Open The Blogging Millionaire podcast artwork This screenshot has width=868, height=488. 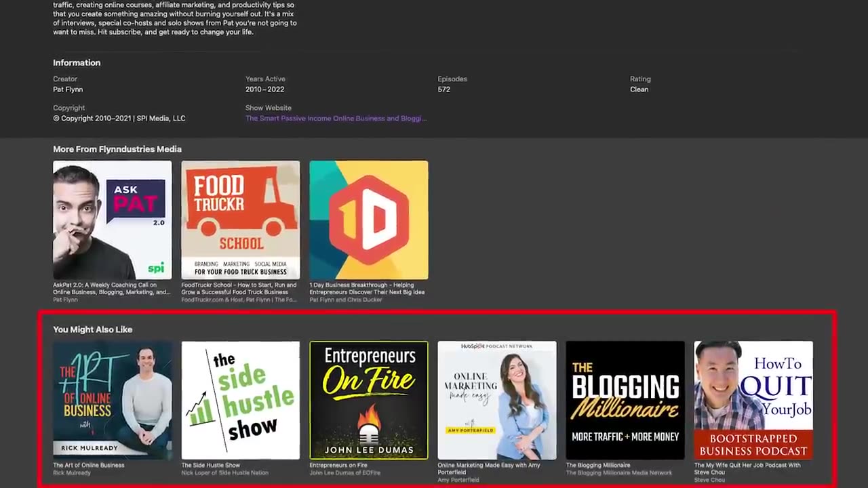pyautogui.click(x=625, y=400)
